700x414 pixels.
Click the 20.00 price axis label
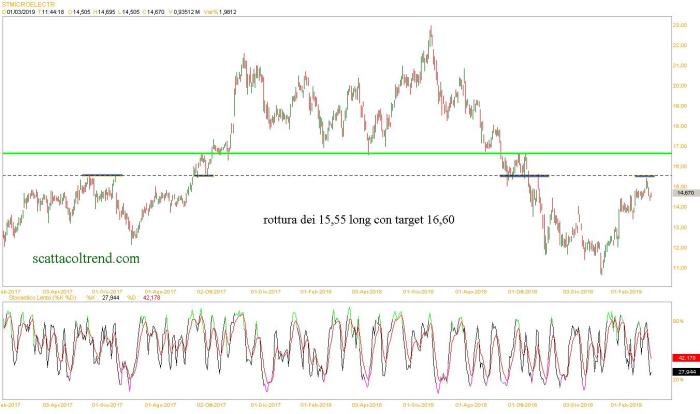point(680,86)
